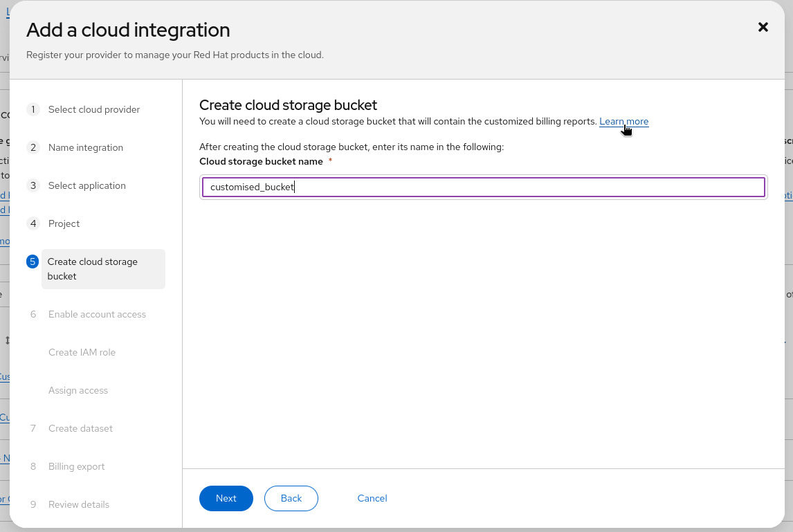Viewport: 793px width, 532px height.
Task: Click the step 5 number badge
Action: 33,262
